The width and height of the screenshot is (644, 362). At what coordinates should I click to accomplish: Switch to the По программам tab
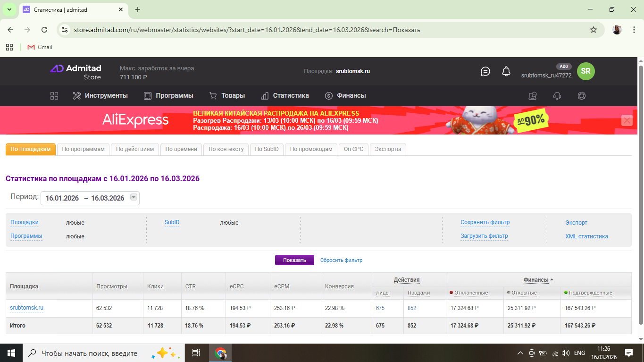tap(84, 149)
